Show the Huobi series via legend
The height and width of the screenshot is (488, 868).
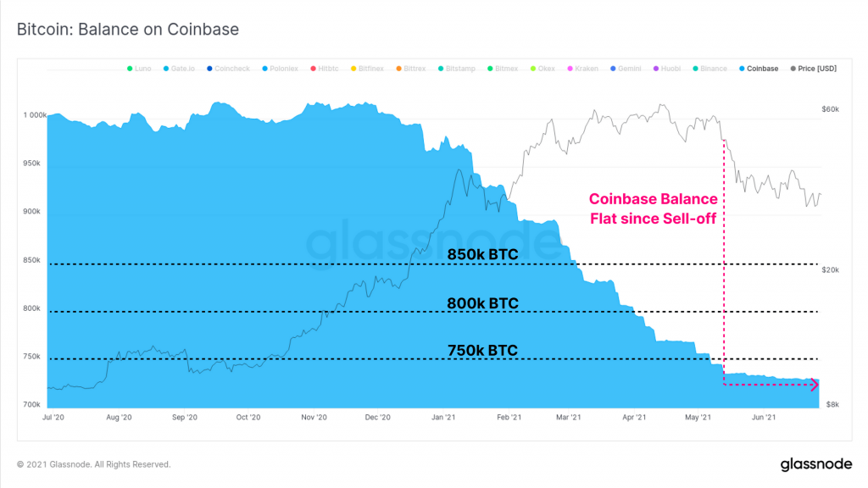(657, 69)
